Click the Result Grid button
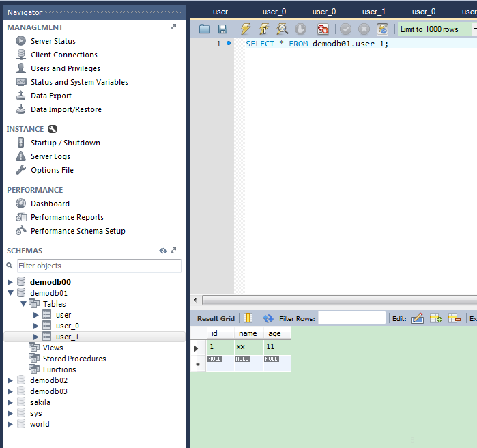477x448 pixels. pos(216,318)
